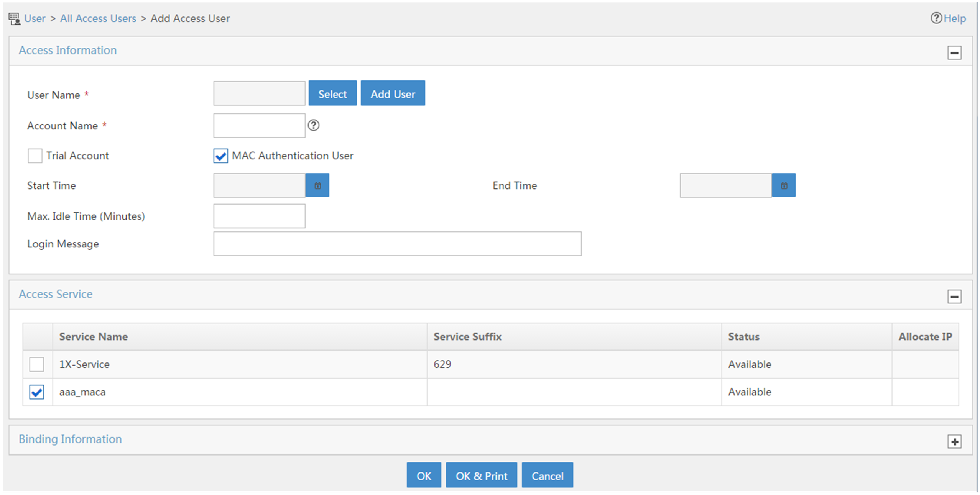Image resolution: width=980 pixels, height=495 pixels.
Task: Click the Help link text
Action: [x=954, y=18]
